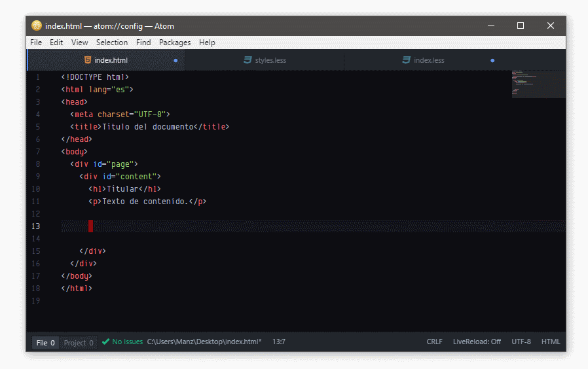Click the DOCTYPE html declaration text

(x=95, y=77)
